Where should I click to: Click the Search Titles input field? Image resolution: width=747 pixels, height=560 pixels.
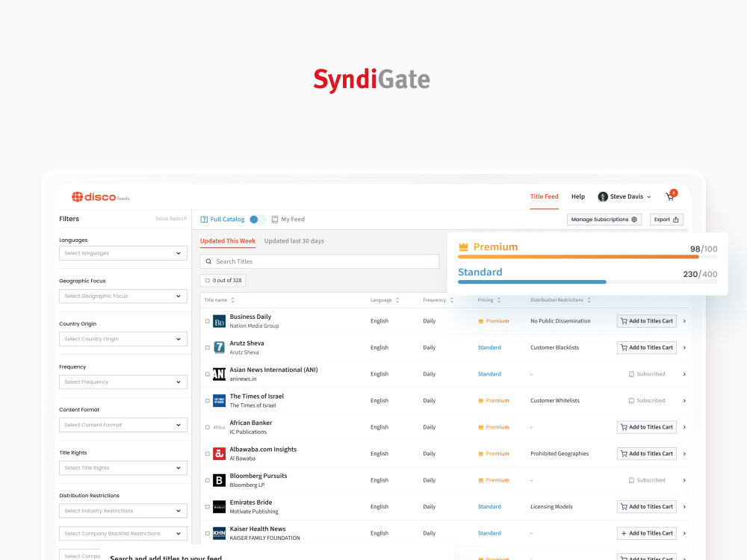(319, 261)
